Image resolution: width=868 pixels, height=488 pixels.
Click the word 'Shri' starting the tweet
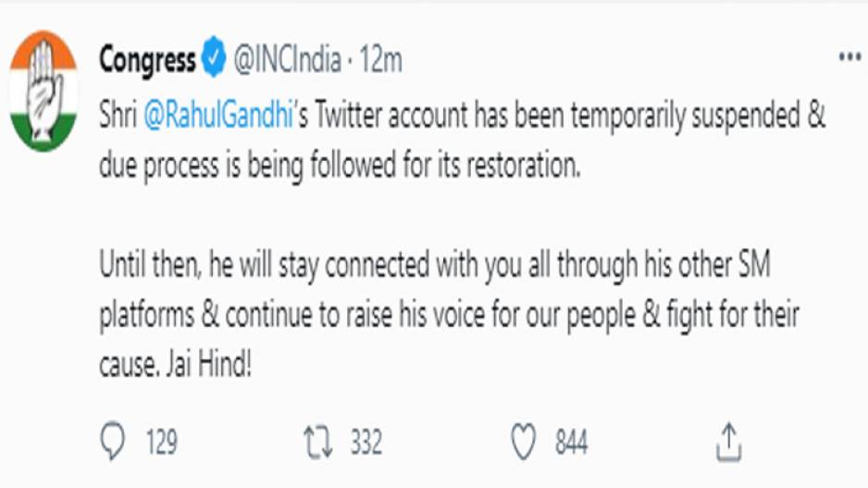(x=118, y=115)
